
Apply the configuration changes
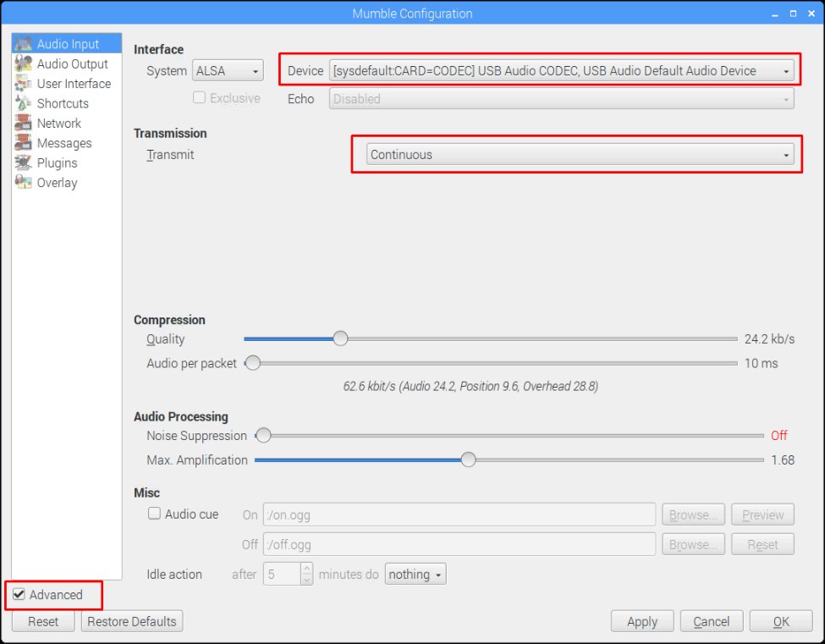[x=642, y=621]
